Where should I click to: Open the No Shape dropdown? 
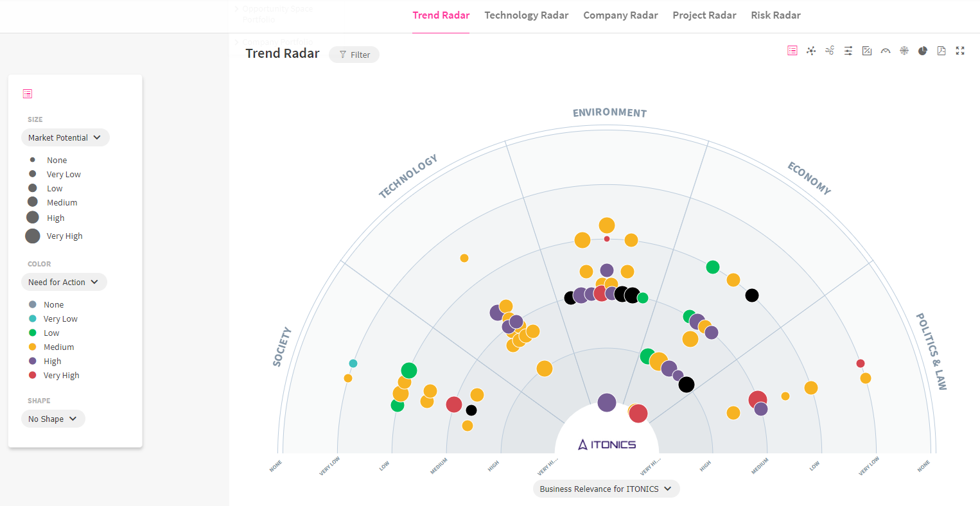pyautogui.click(x=53, y=418)
